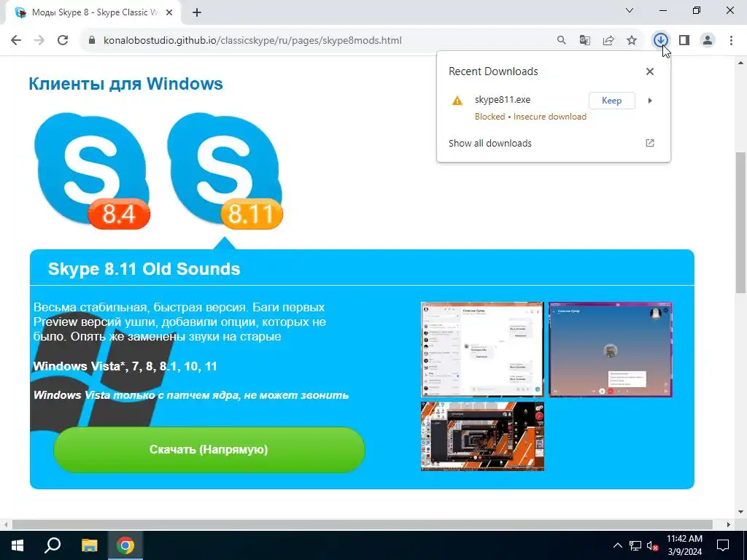Open Show all downloads
The width and height of the screenshot is (747, 560).
coord(489,144)
